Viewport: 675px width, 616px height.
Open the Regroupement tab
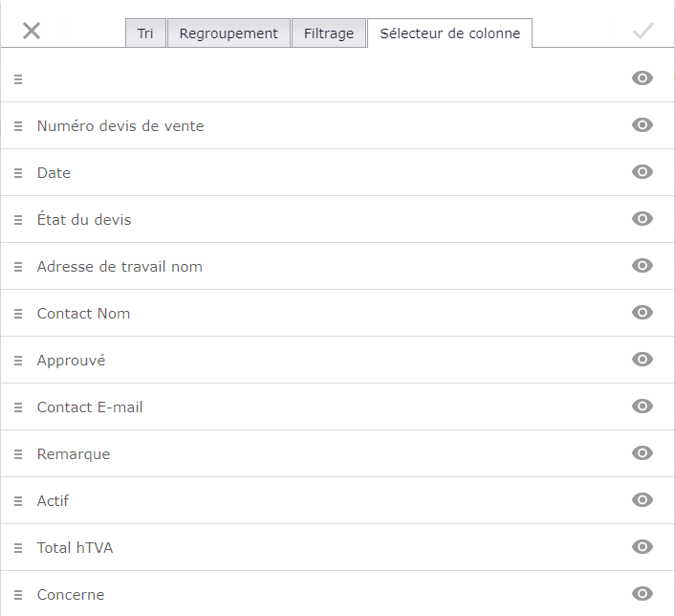[229, 33]
